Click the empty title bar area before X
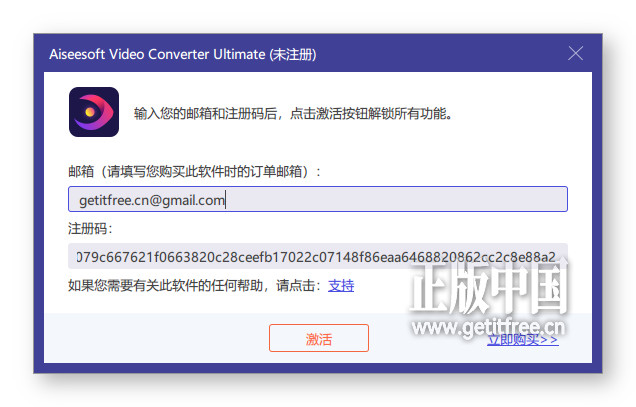 440,53
